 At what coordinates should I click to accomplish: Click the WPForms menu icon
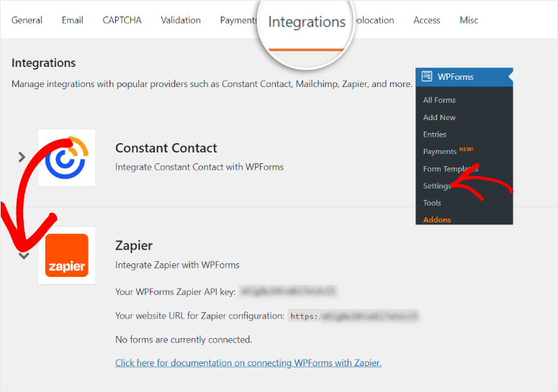coord(427,76)
